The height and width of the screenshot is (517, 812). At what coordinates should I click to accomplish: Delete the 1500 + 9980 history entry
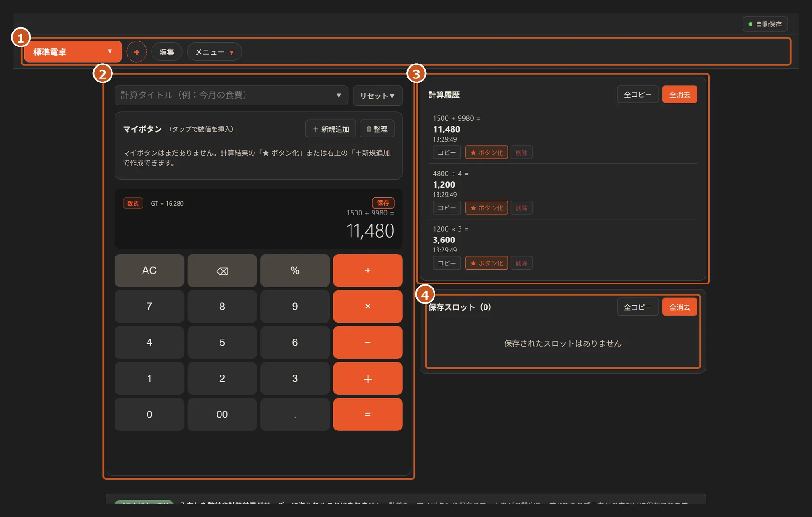(521, 152)
